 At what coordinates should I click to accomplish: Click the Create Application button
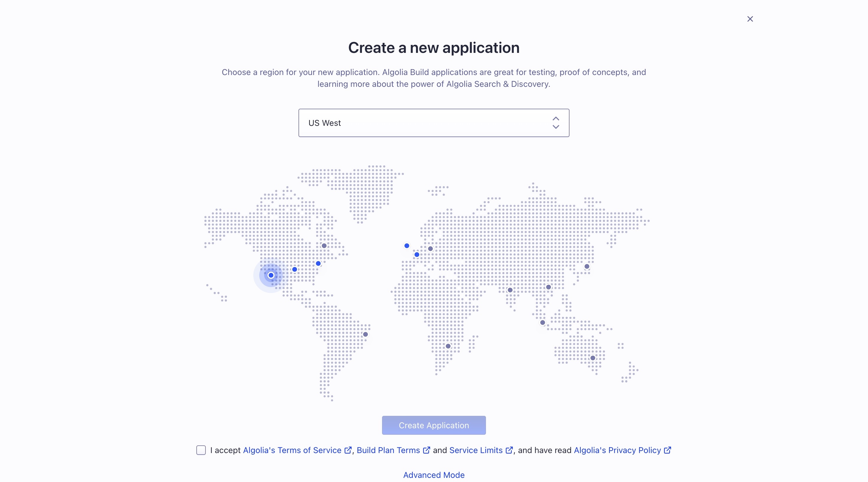click(434, 425)
